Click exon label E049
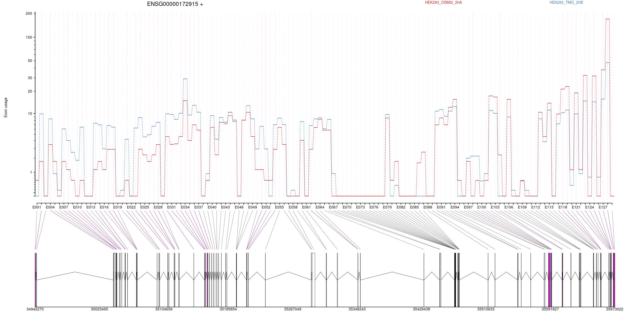 pos(253,207)
